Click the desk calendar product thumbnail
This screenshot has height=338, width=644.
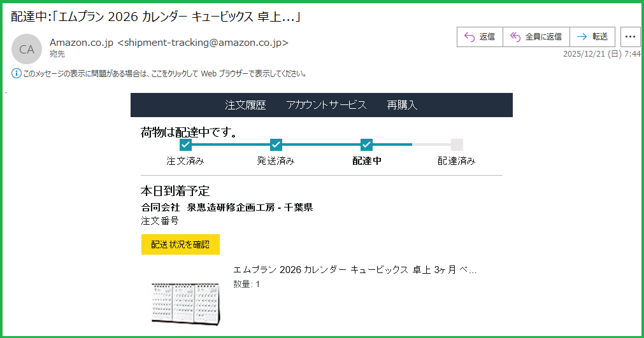185,301
